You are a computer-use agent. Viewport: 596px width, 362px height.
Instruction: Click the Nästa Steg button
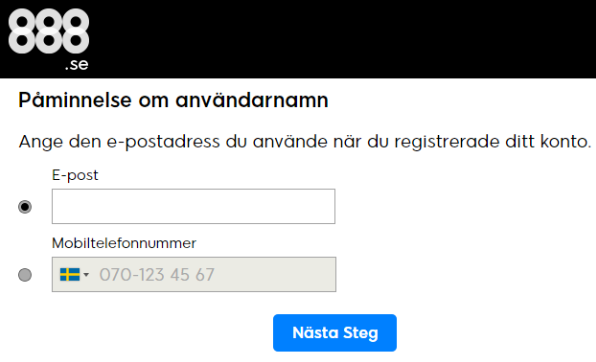pos(335,333)
